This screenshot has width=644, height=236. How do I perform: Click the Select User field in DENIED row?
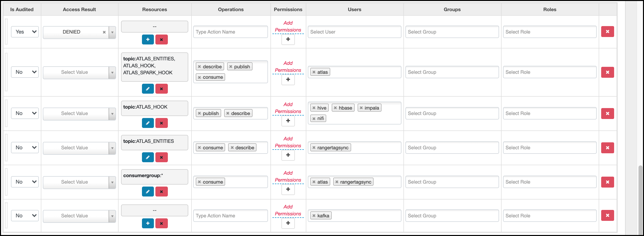(354, 32)
